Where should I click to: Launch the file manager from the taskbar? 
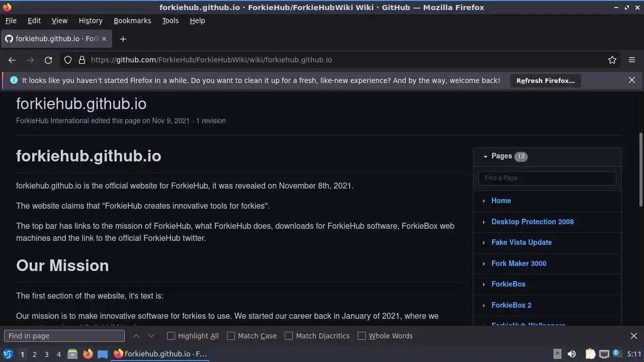point(72,354)
